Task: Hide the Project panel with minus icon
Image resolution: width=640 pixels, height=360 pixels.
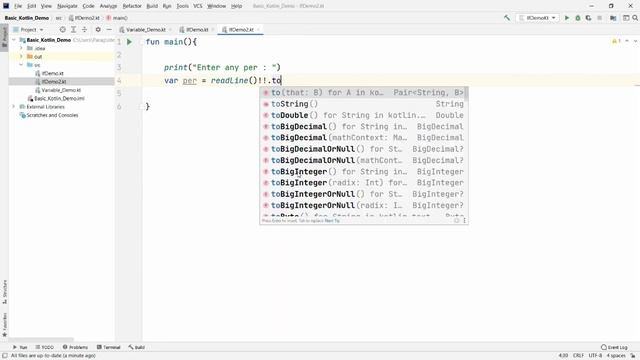Action: pyautogui.click(x=109, y=29)
